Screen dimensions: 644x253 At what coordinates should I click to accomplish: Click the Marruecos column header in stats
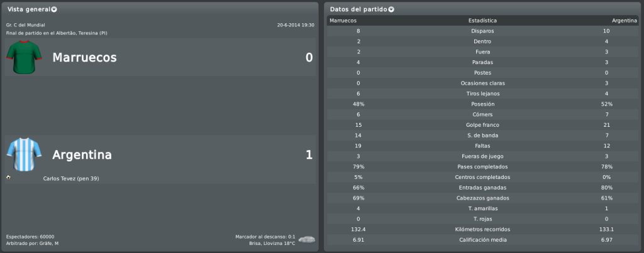click(x=343, y=21)
